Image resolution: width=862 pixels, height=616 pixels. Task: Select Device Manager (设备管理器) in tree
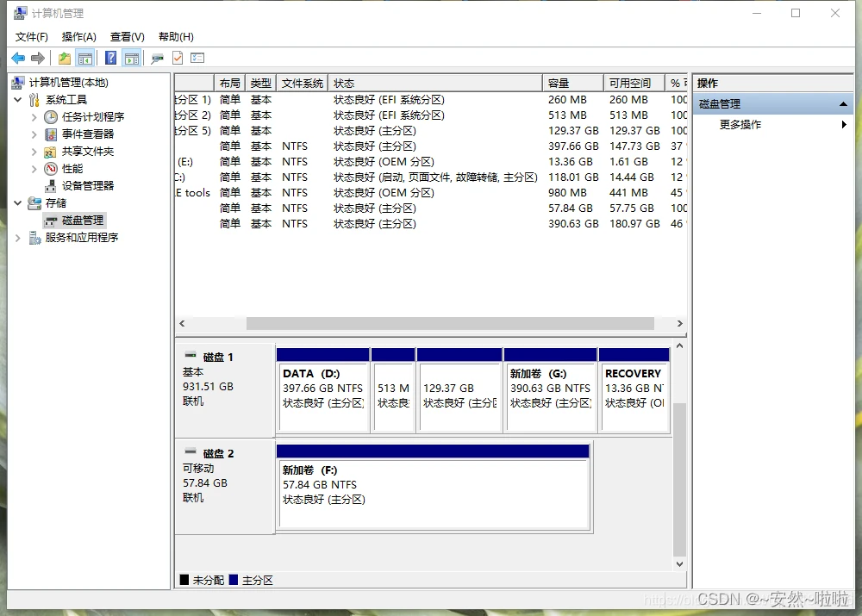pos(87,186)
